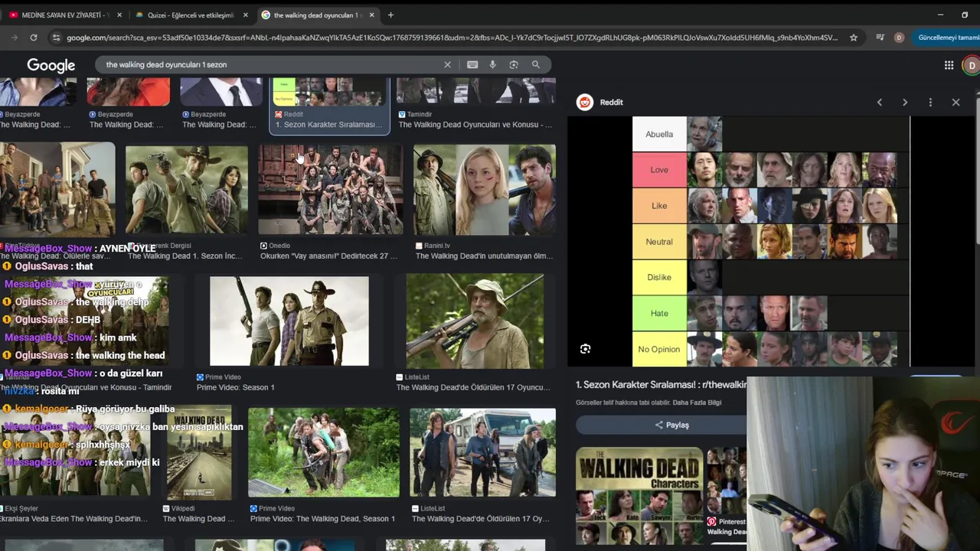Close the Quizei tab

point(246,15)
